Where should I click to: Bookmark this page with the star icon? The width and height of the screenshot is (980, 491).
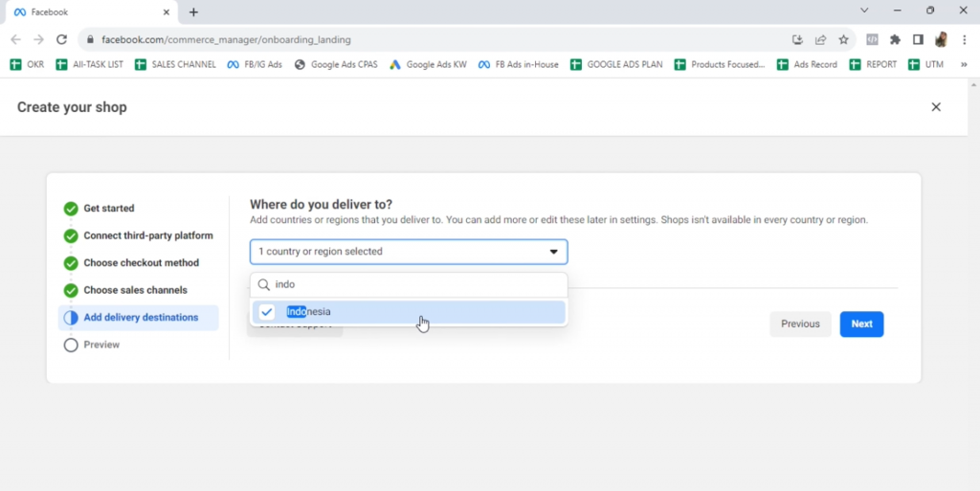(x=843, y=39)
